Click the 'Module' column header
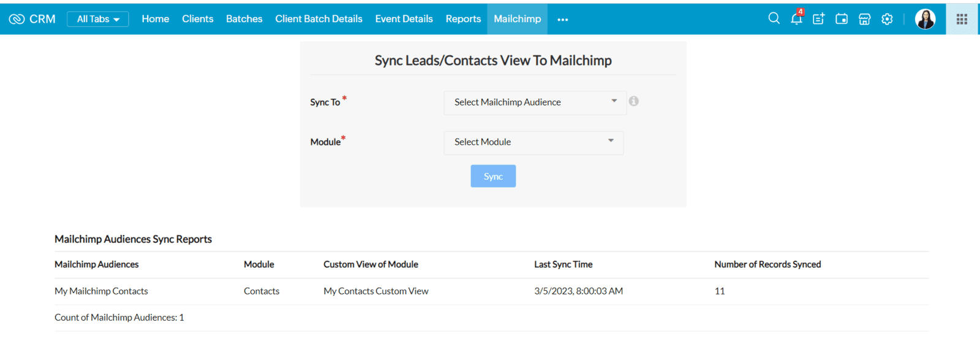The image size is (980, 349). click(x=259, y=264)
